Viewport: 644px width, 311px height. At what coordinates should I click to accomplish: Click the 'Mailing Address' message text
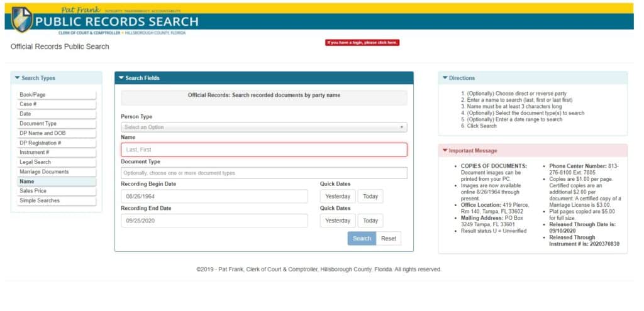(x=492, y=221)
